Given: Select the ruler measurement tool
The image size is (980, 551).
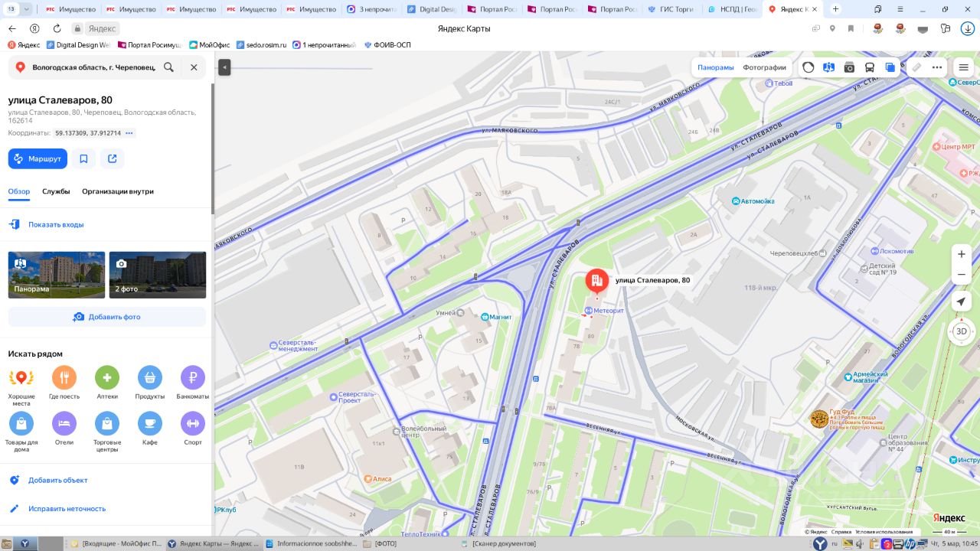Looking at the screenshot, I should 916,67.
